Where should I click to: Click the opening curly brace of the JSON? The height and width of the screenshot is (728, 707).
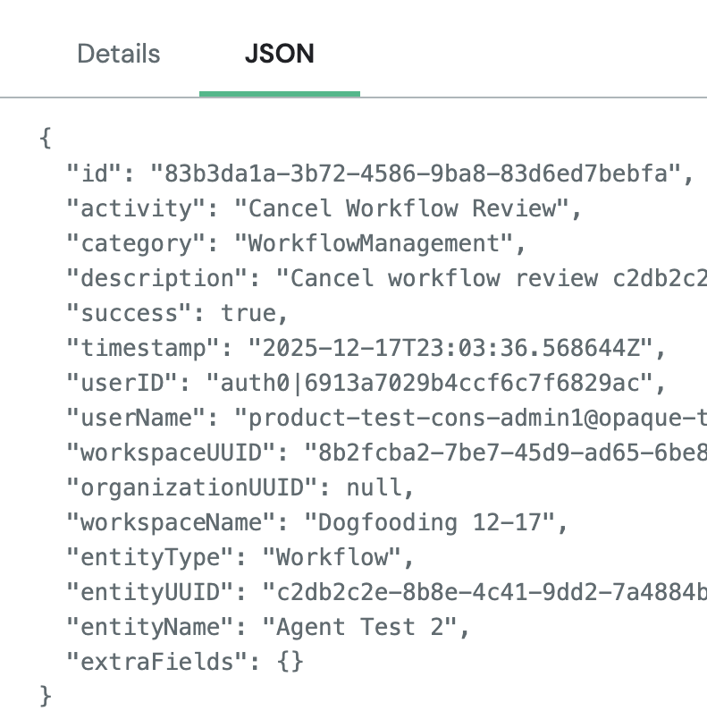(46, 139)
